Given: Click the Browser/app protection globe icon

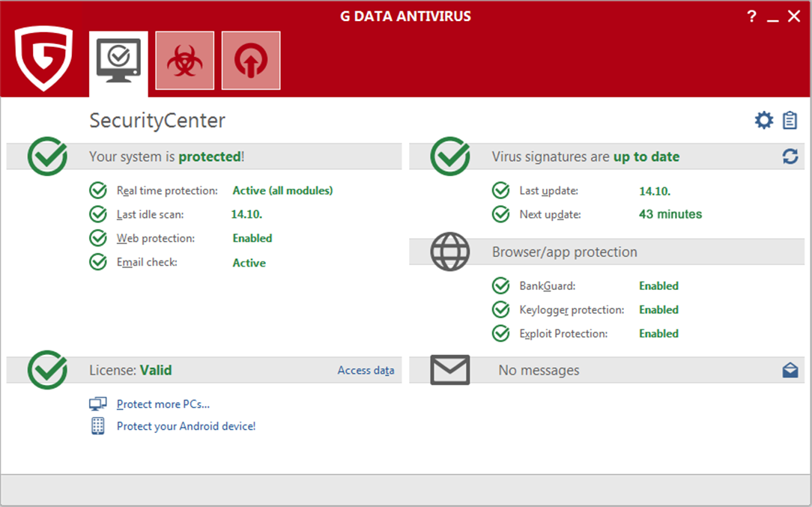Looking at the screenshot, I should point(449,252).
